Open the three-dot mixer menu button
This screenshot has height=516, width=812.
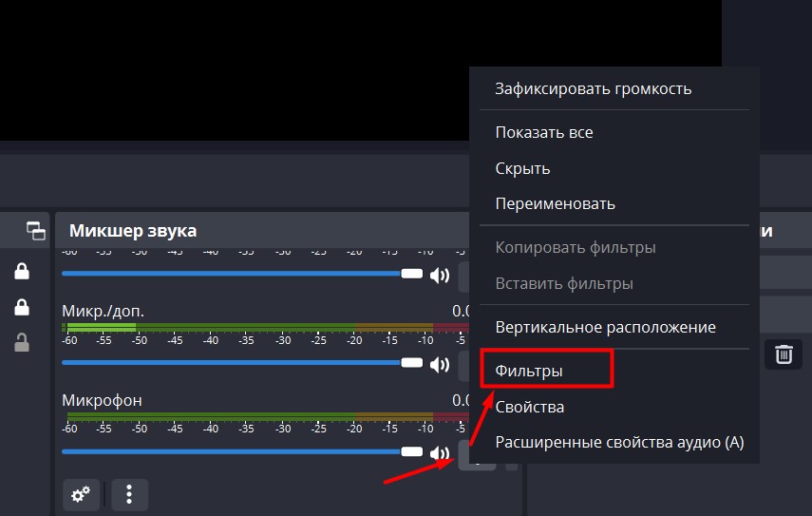[130, 494]
